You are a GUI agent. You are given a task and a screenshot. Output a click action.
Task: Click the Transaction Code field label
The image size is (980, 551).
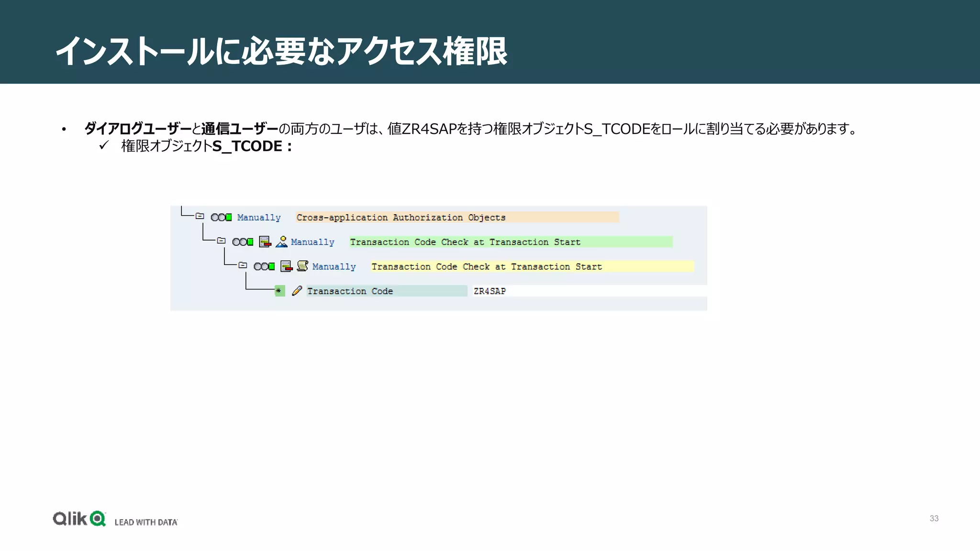click(387, 291)
